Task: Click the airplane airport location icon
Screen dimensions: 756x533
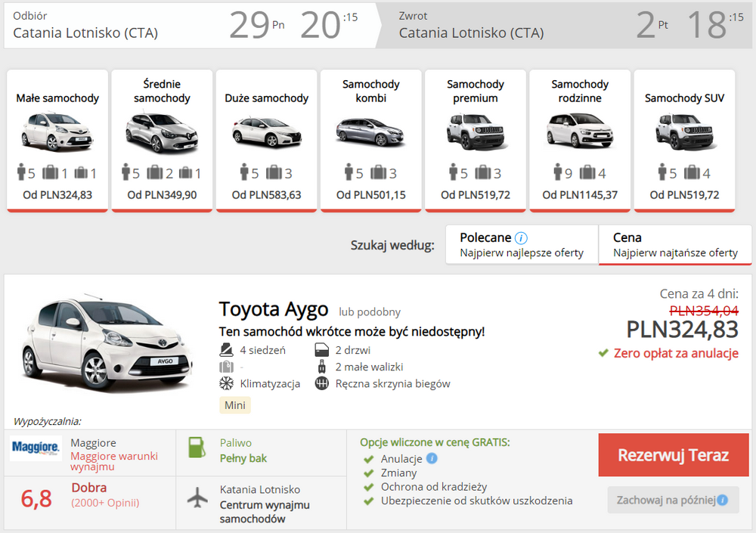Action: (197, 497)
